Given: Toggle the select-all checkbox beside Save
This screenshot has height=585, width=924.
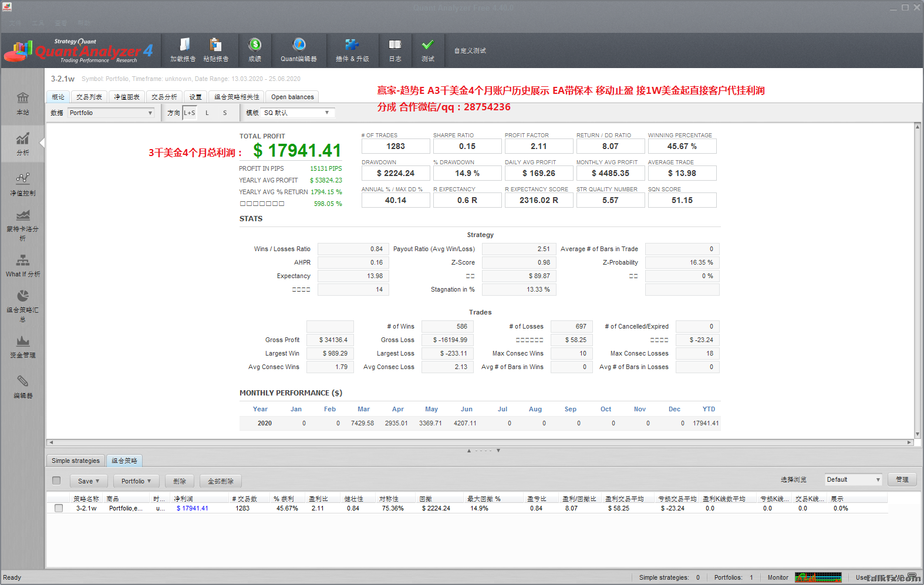Looking at the screenshot, I should 56,481.
